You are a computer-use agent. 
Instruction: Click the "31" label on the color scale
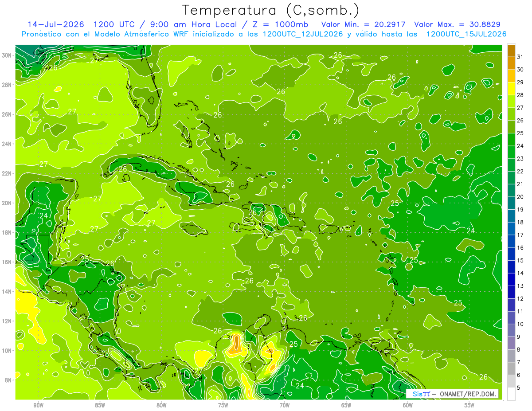pyautogui.click(x=520, y=57)
